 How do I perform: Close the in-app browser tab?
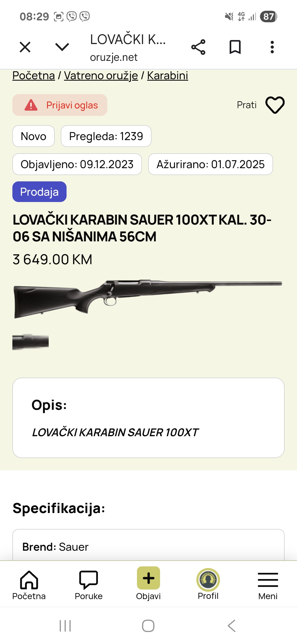click(25, 47)
